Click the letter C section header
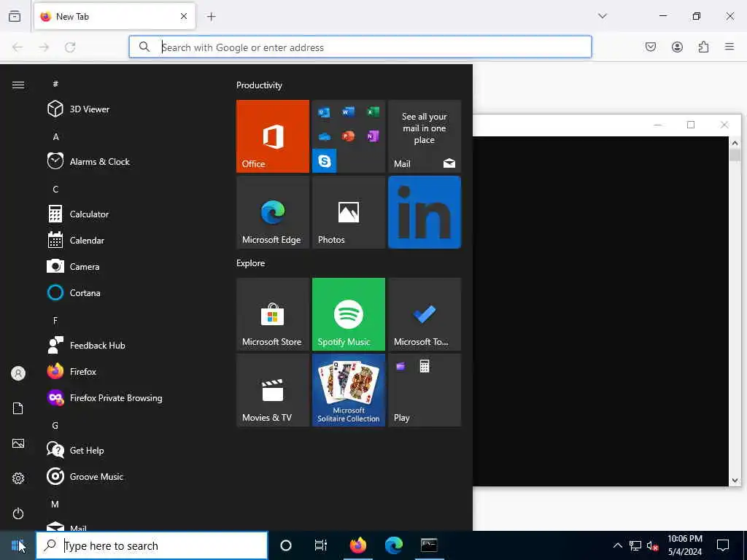This screenshot has width=747, height=560. 55,190
